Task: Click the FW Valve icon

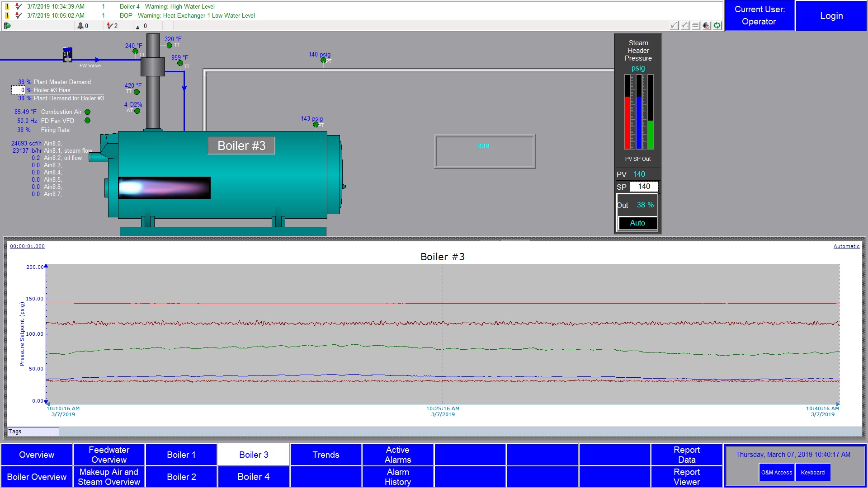Action: point(67,55)
